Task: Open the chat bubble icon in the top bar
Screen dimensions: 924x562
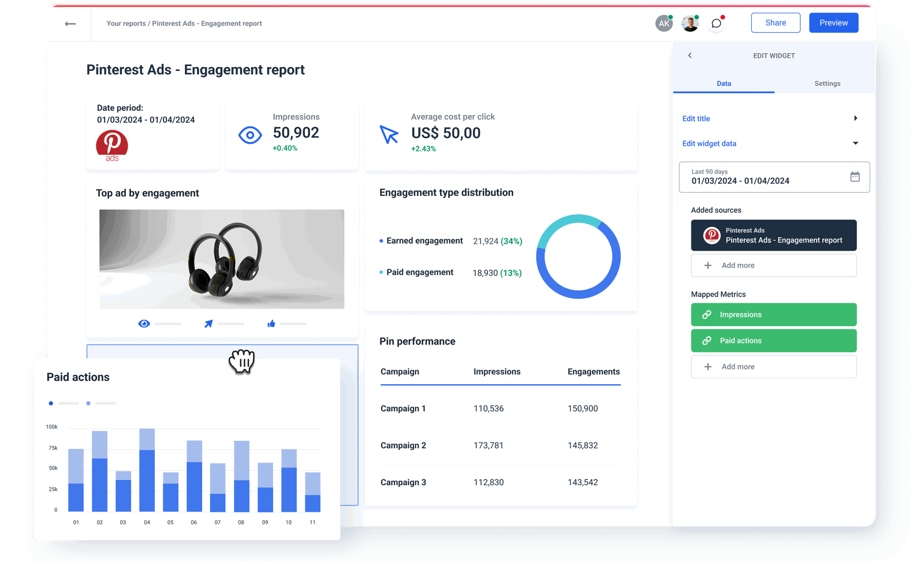Action: (x=716, y=23)
